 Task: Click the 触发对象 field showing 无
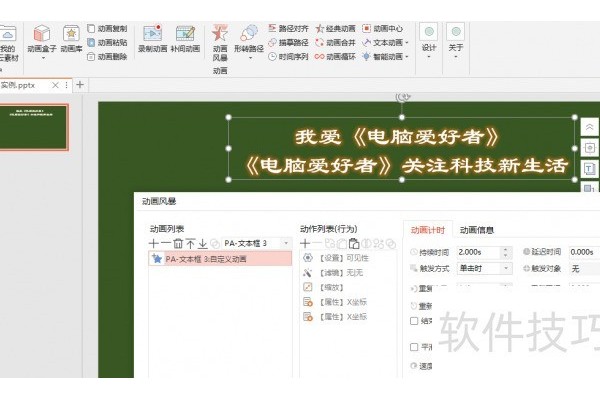[584, 269]
